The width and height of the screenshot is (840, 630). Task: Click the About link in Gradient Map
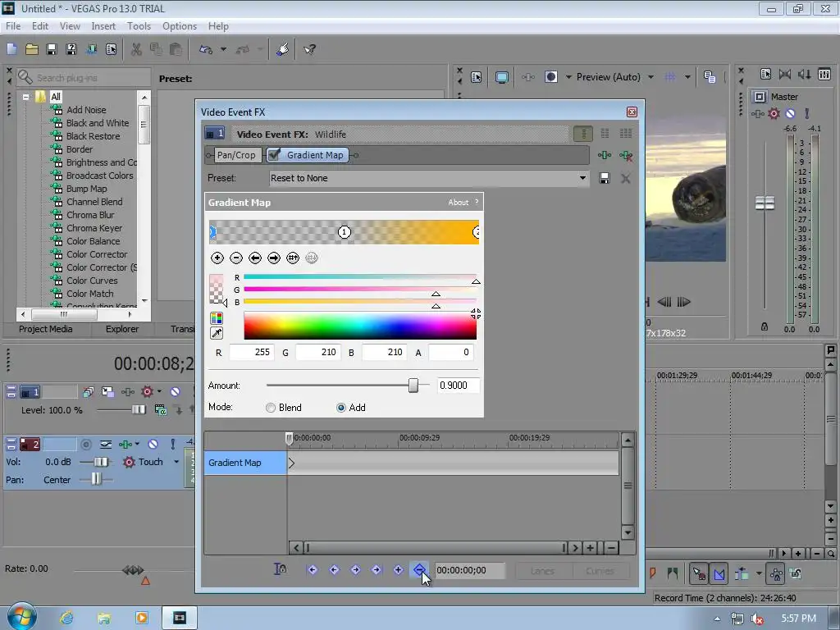(458, 203)
